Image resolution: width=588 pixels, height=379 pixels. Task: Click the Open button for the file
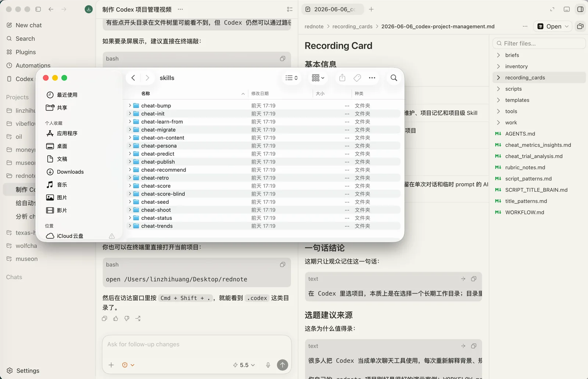pos(549,26)
